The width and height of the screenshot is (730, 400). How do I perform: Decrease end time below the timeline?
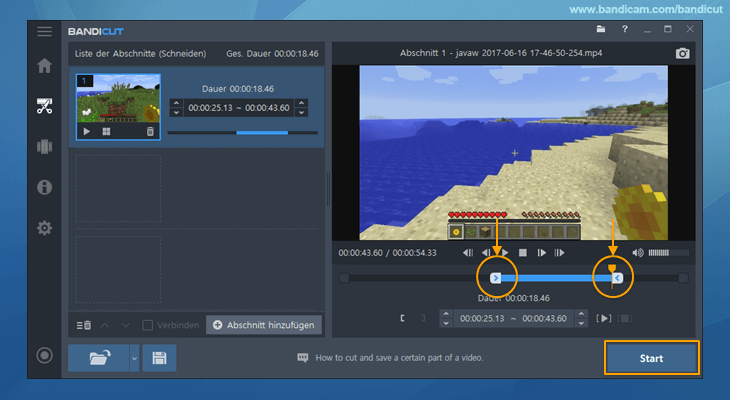pos(581,323)
